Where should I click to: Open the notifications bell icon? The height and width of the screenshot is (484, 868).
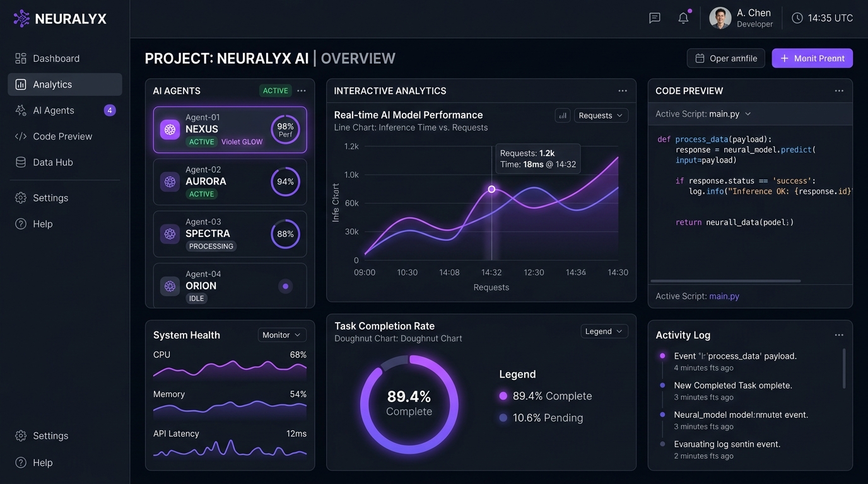point(683,18)
